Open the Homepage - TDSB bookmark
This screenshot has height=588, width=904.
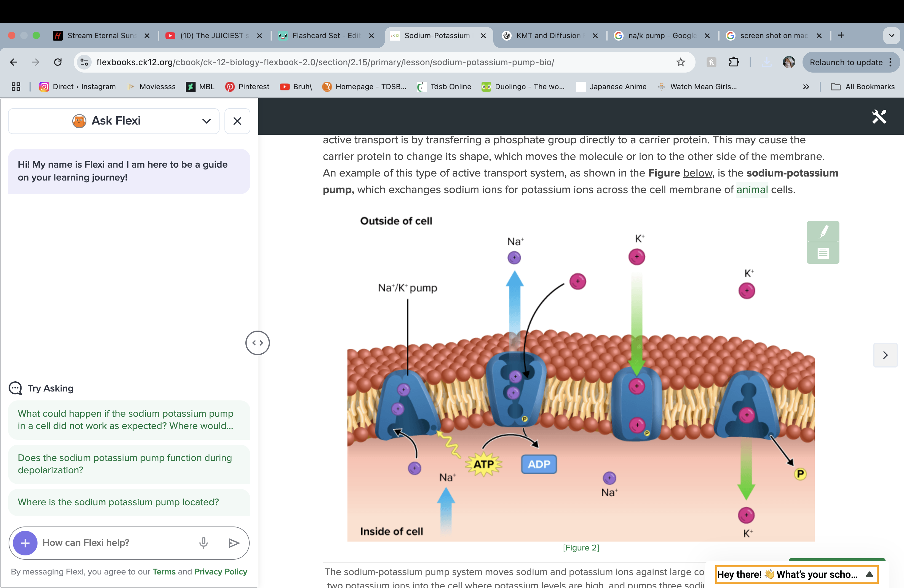[x=364, y=87]
